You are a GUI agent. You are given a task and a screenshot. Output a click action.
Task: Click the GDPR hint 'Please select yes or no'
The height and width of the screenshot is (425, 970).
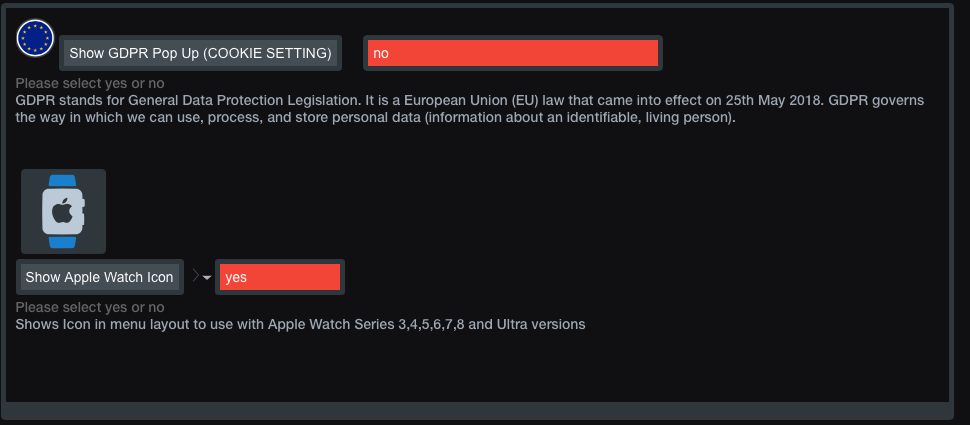(90, 84)
